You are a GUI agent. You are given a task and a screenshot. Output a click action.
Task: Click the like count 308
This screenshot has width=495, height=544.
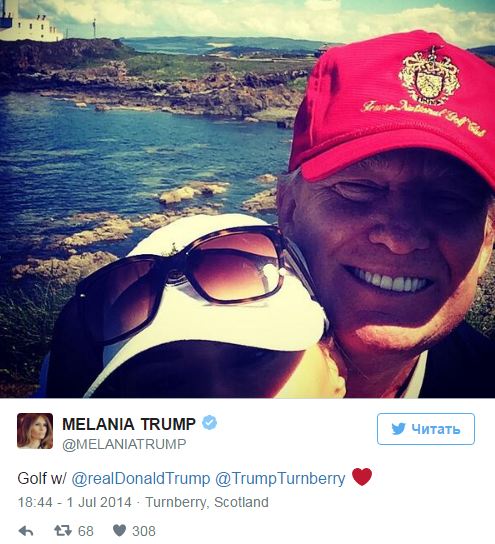(144, 531)
